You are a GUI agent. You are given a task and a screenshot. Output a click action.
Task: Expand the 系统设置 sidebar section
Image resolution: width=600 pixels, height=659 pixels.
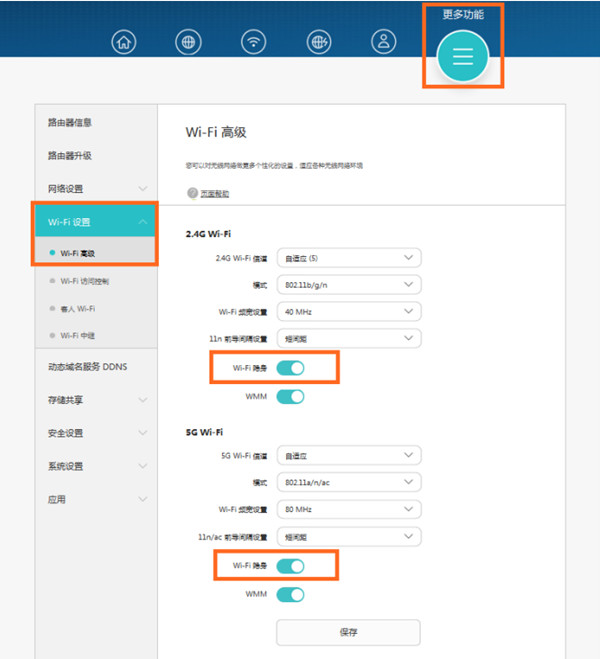[x=96, y=466]
